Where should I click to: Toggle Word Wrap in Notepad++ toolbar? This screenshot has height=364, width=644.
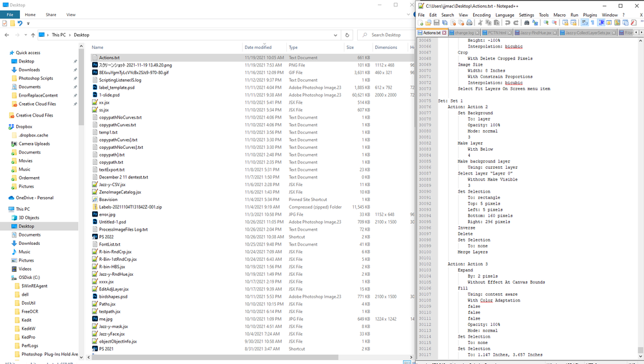[585, 23]
